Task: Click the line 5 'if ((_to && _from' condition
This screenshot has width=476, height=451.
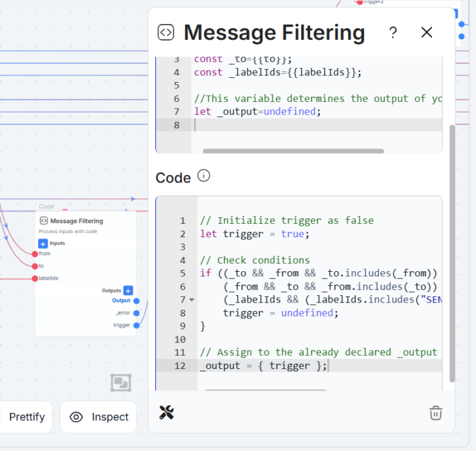Action: click(x=318, y=273)
